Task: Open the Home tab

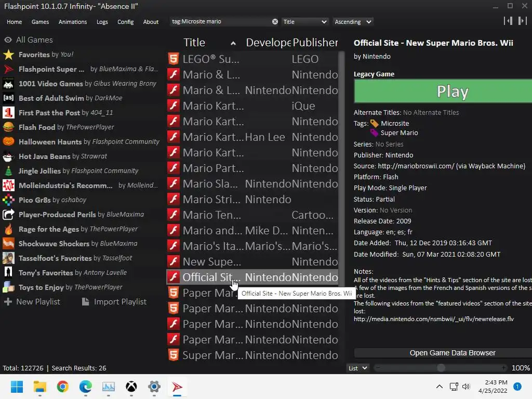Action: pos(14,22)
